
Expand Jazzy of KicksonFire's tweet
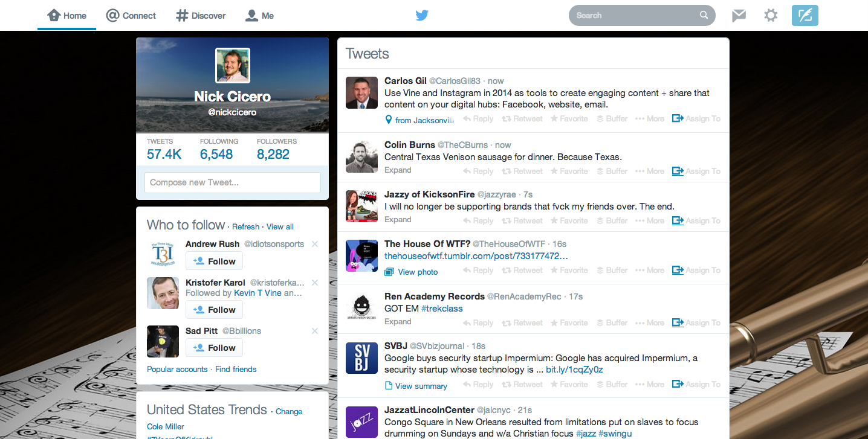point(398,220)
